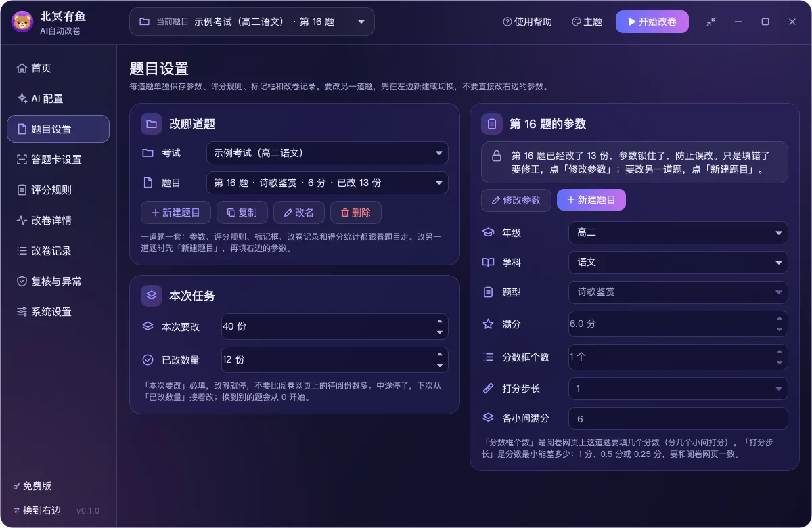Click the graduation cap icon beside 年级
This screenshot has width=812, height=528.
488,233
